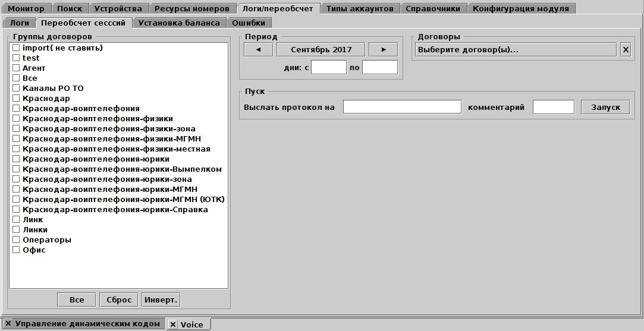
Task: Close Управление динамическим кодом bottom tab
Action: click(8, 323)
